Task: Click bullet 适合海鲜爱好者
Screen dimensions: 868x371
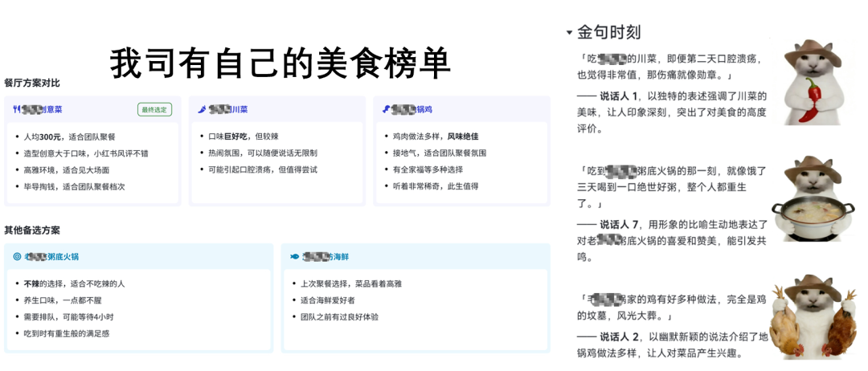Action: [328, 300]
